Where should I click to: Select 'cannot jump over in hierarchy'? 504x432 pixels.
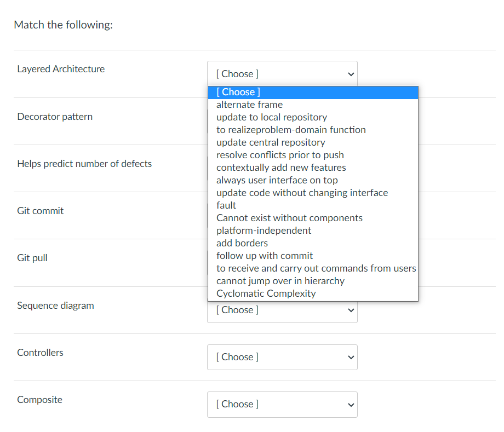click(x=313, y=281)
